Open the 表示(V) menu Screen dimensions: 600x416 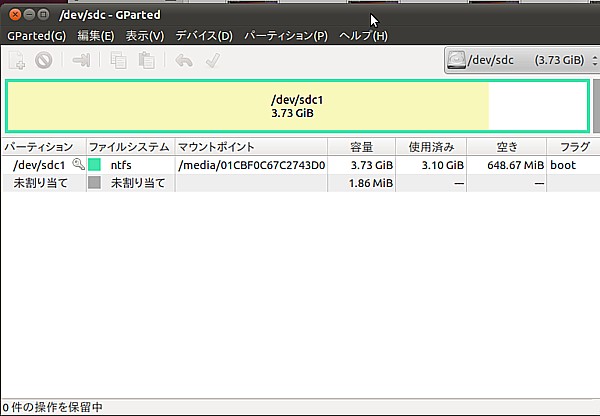click(145, 36)
